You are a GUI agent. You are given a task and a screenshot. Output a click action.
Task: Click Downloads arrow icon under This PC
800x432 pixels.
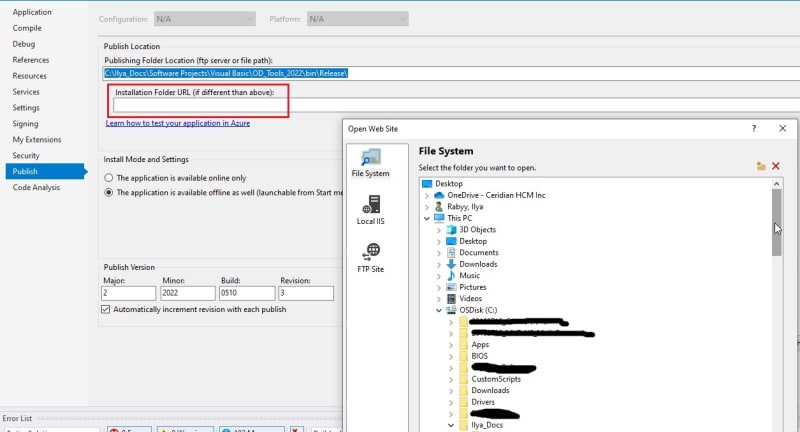451,264
